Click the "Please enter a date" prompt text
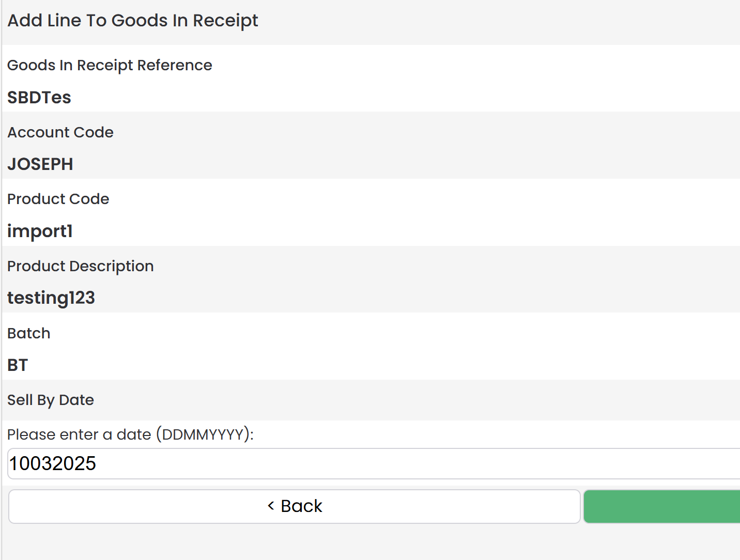Viewport: 740px width, 560px height. [79, 434]
